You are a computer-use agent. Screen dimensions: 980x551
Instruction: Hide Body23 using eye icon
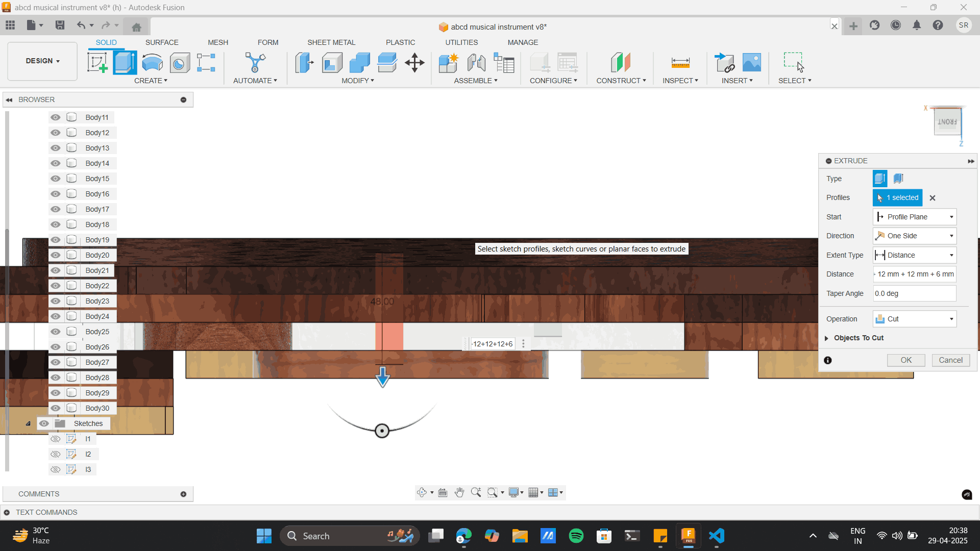[55, 301]
